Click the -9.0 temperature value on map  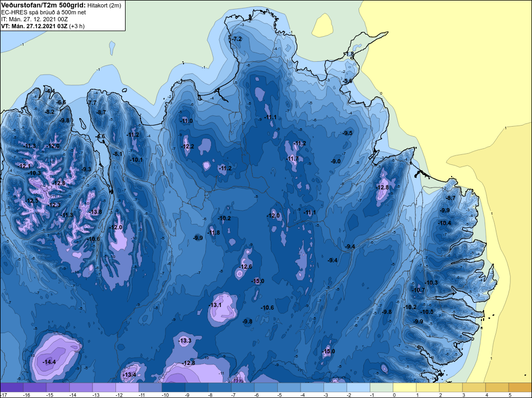pyautogui.click(x=336, y=161)
